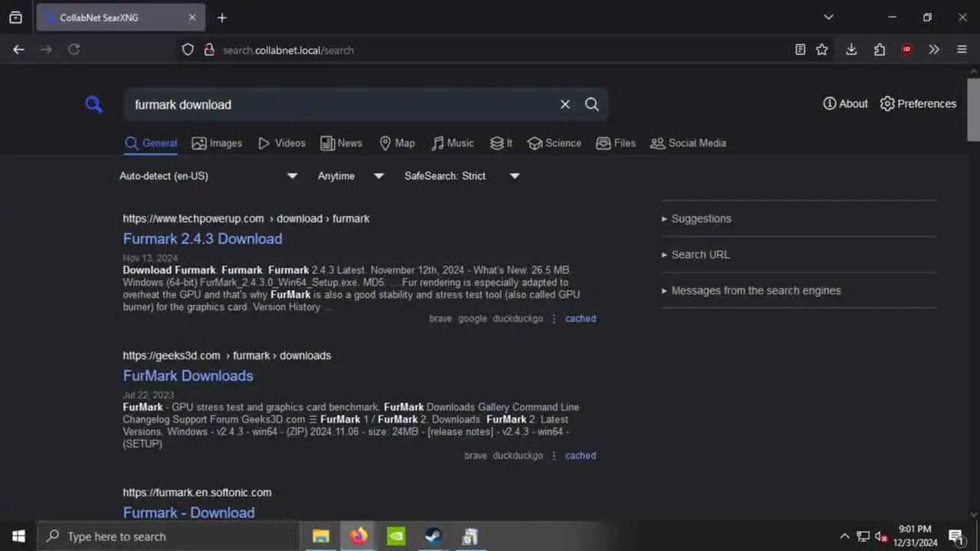Clear the search query with X icon
Screen dimensions: 980x551
565,105
